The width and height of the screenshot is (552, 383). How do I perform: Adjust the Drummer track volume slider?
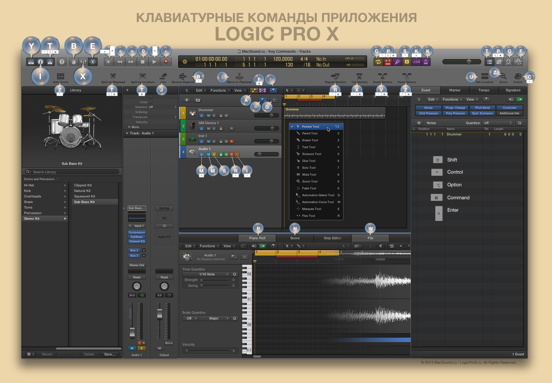click(x=266, y=115)
